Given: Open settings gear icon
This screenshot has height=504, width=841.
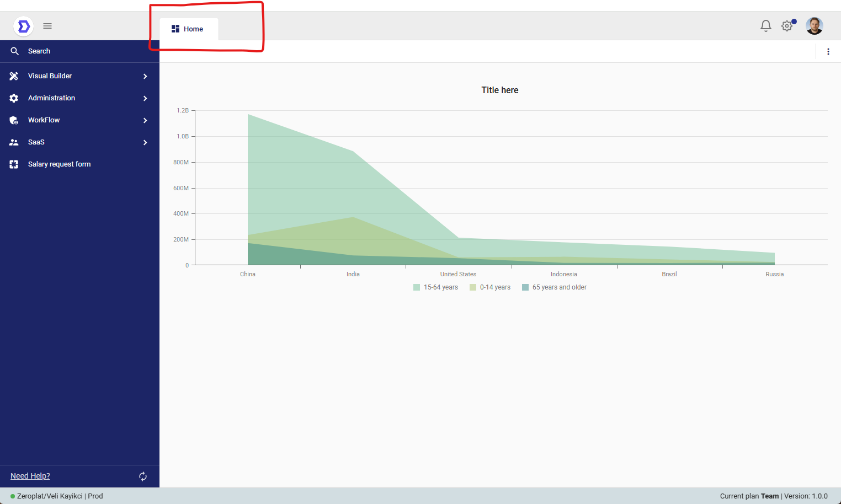Looking at the screenshot, I should pos(787,26).
